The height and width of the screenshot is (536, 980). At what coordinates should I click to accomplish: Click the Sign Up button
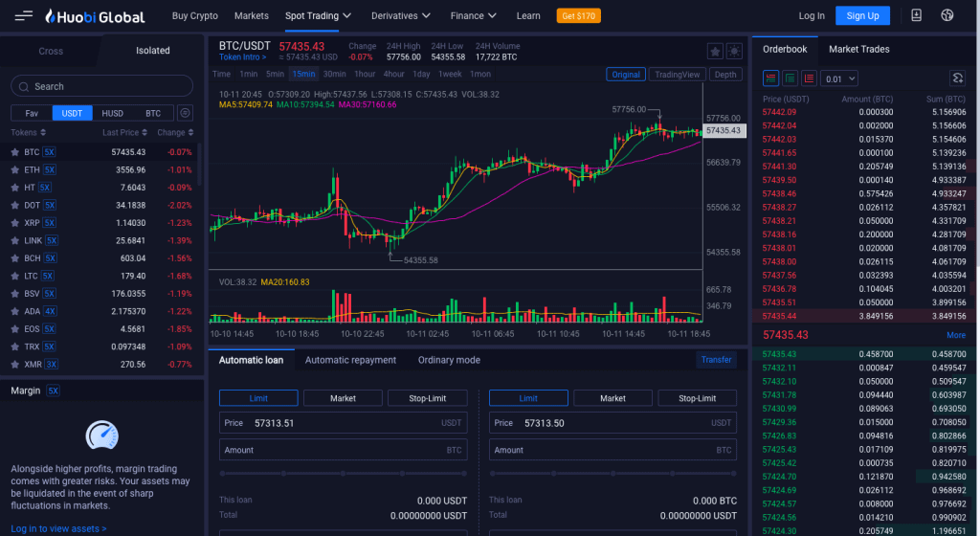click(862, 15)
